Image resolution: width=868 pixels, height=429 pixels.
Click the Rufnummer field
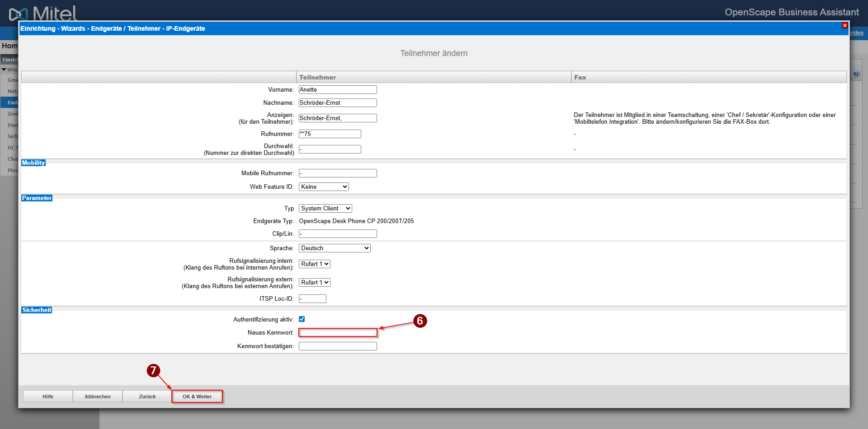pyautogui.click(x=330, y=134)
